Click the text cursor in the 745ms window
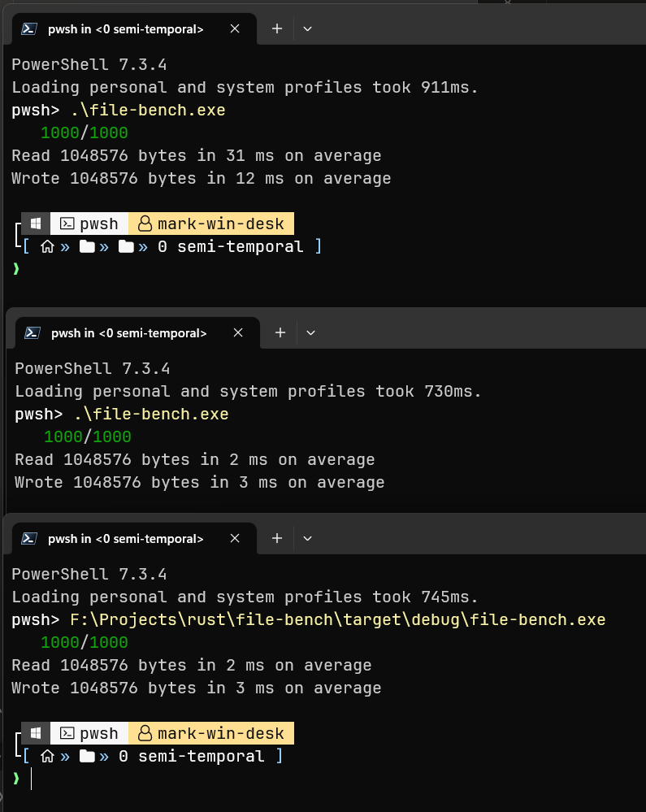646x812 pixels. (31, 779)
